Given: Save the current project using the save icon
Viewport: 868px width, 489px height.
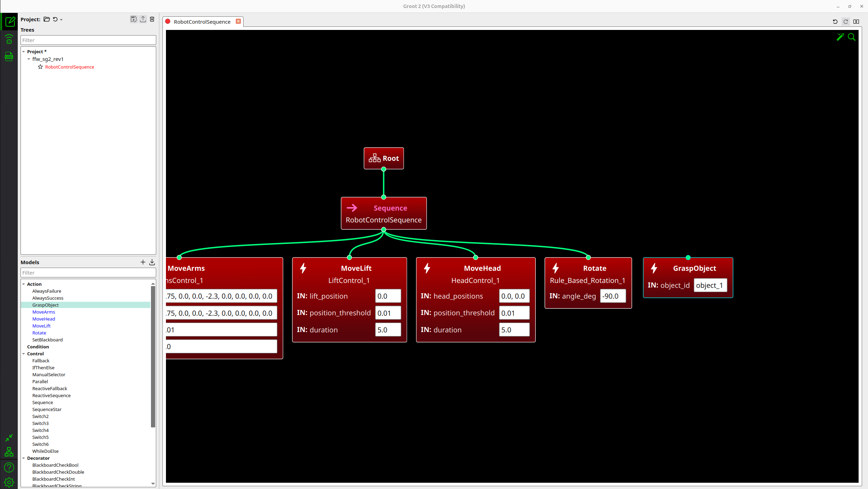Looking at the screenshot, I should (134, 19).
